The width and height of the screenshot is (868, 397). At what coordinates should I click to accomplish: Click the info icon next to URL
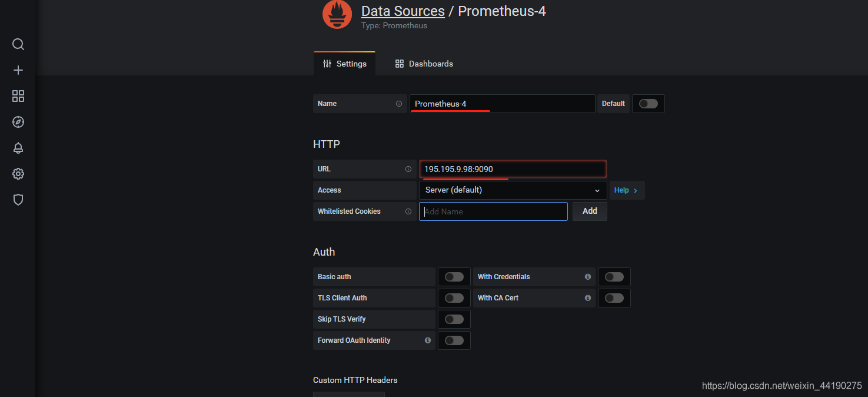[x=408, y=169]
